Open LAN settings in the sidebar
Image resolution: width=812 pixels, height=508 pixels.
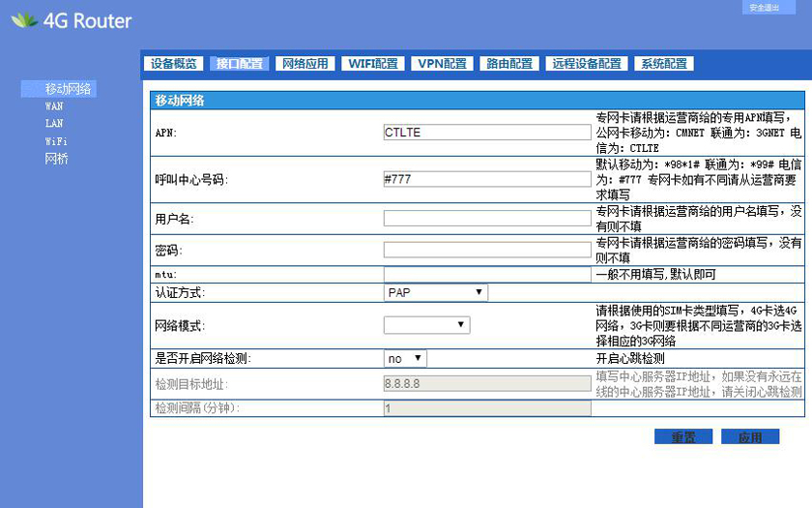(x=54, y=124)
